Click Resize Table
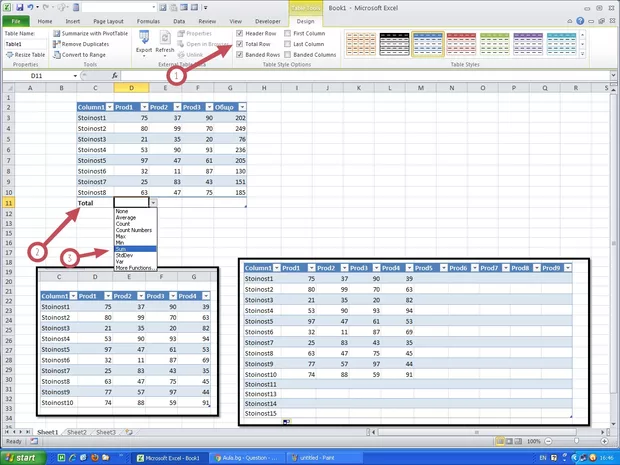The height and width of the screenshot is (465, 620). (28, 55)
